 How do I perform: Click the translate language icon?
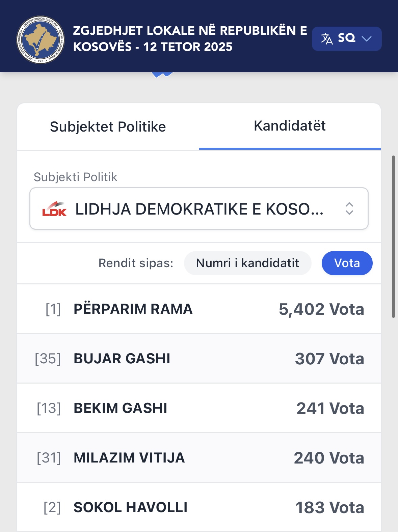326,39
